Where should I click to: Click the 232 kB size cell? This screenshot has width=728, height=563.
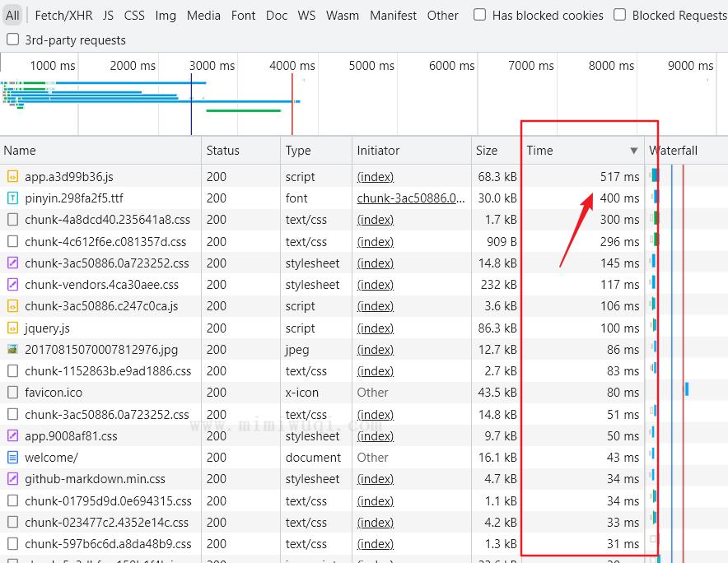tap(498, 285)
